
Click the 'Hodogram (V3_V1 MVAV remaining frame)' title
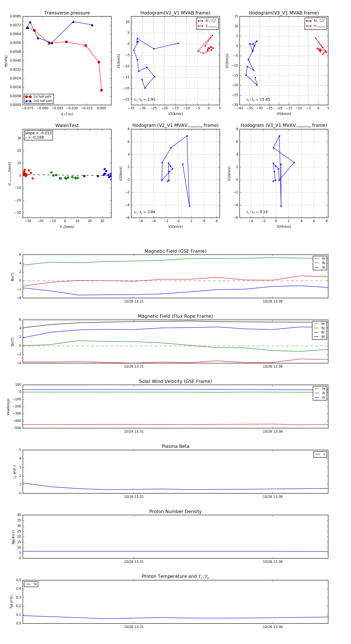tap(284, 125)
